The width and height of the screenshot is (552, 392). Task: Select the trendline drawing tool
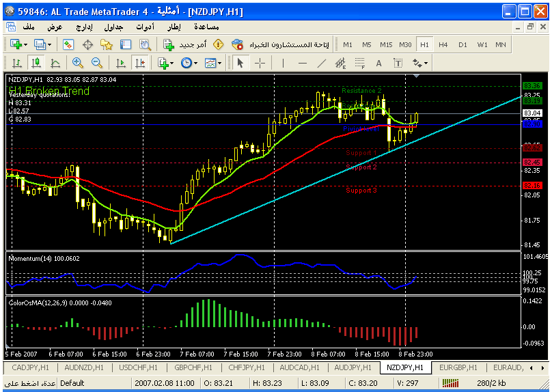tap(322, 63)
